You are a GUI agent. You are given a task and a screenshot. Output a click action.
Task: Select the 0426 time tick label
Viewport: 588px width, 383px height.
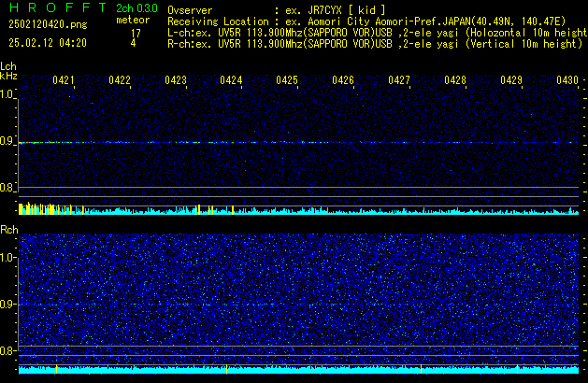[x=343, y=80]
